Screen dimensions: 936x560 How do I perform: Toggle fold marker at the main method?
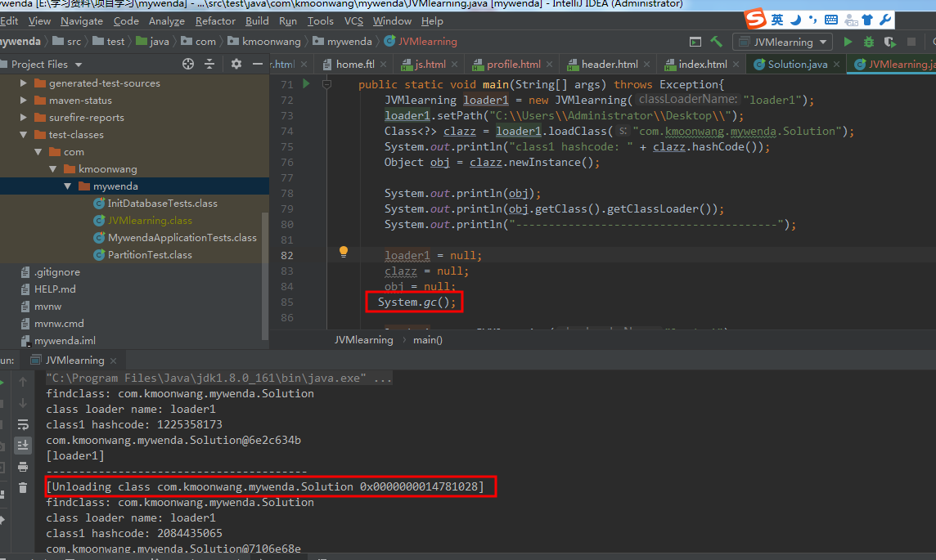[x=326, y=84]
